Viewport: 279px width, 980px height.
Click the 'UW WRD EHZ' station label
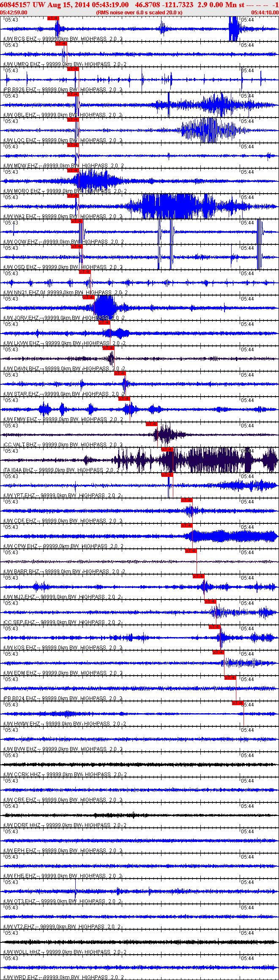[x=21, y=977]
